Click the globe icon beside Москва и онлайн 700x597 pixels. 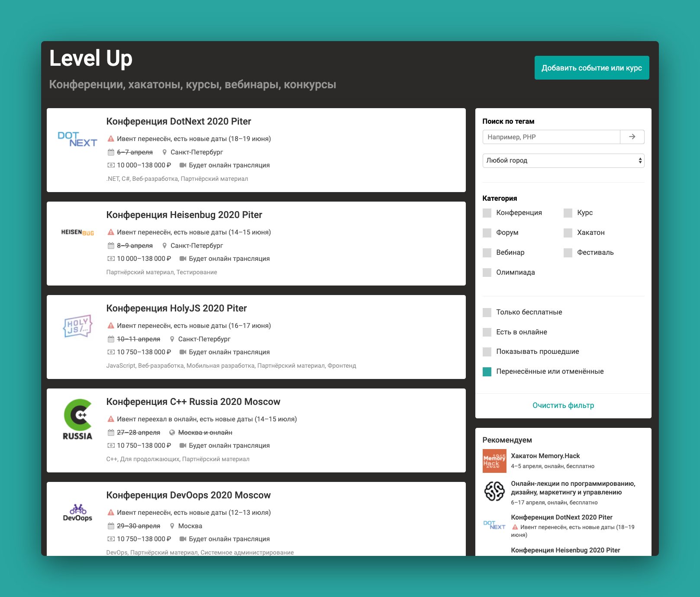coord(172,433)
